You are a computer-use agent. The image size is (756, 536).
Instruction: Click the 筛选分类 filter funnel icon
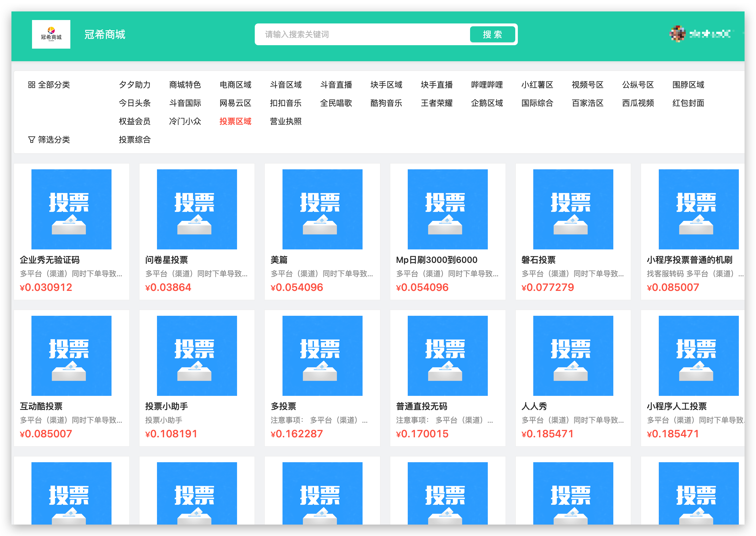(31, 140)
